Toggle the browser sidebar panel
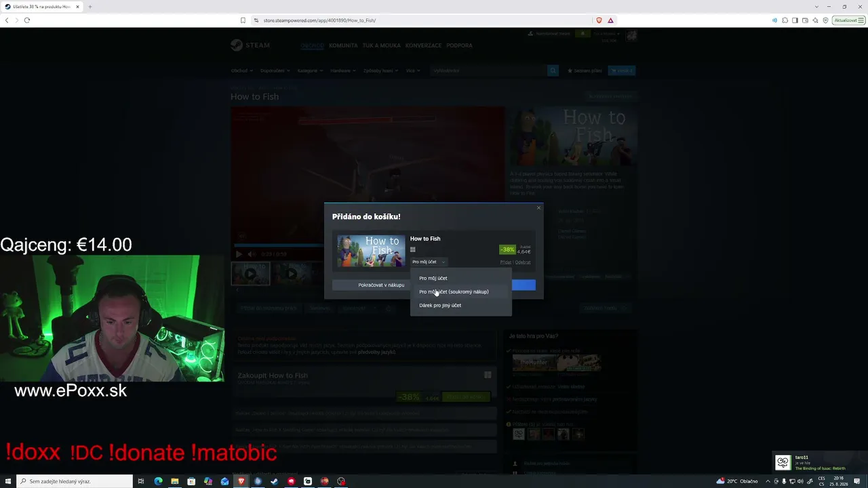 795,20
